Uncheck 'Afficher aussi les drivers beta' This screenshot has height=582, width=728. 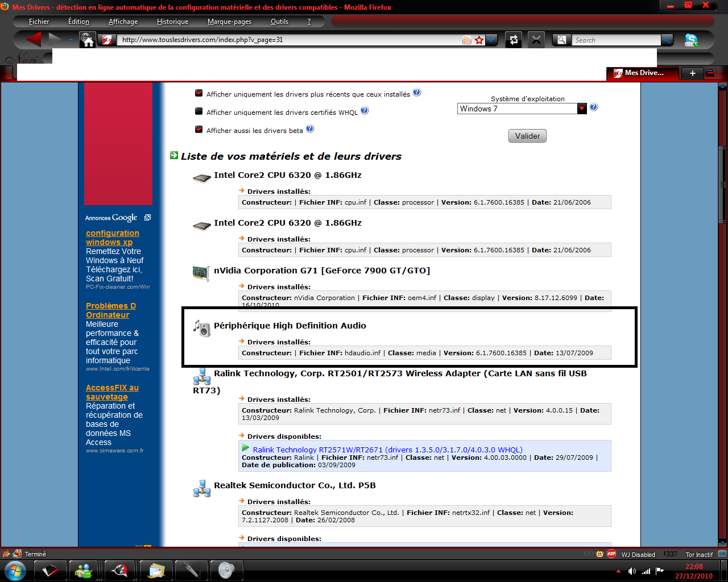(199, 130)
